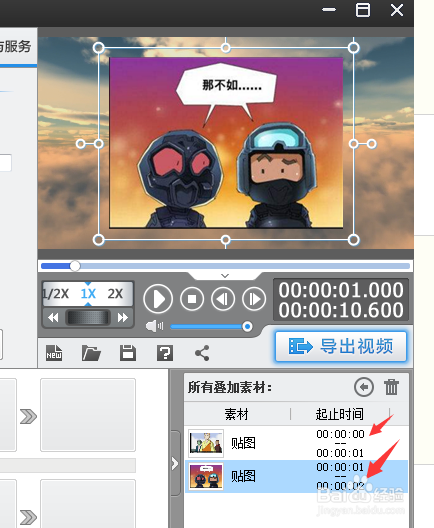Step to the previous frame
This screenshot has width=434, height=528.
[x=223, y=299]
